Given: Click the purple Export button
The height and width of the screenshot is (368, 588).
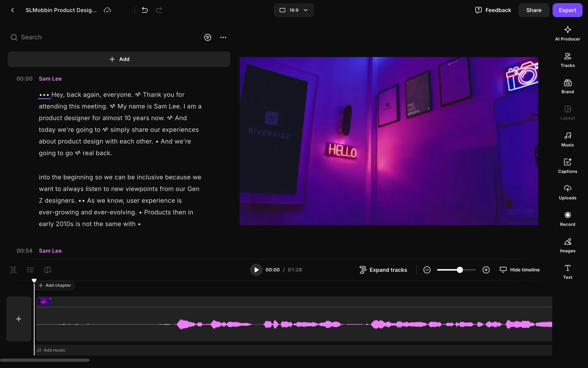Looking at the screenshot, I should [x=567, y=10].
